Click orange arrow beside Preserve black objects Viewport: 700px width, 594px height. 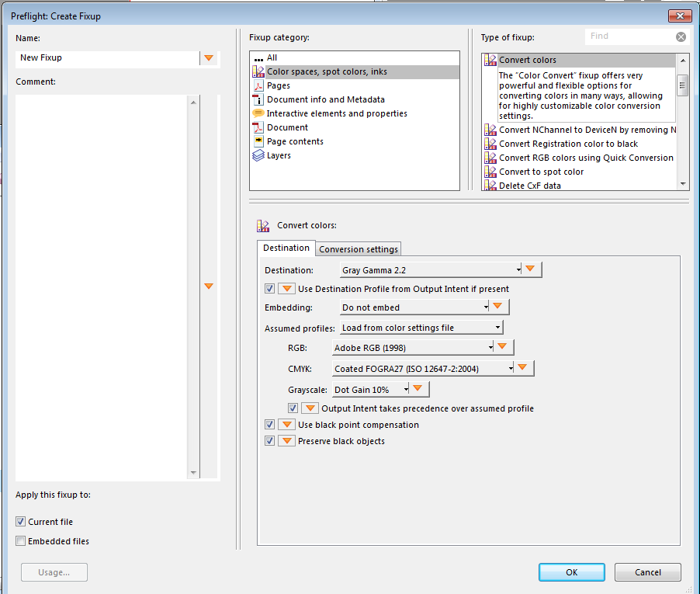[x=286, y=441]
